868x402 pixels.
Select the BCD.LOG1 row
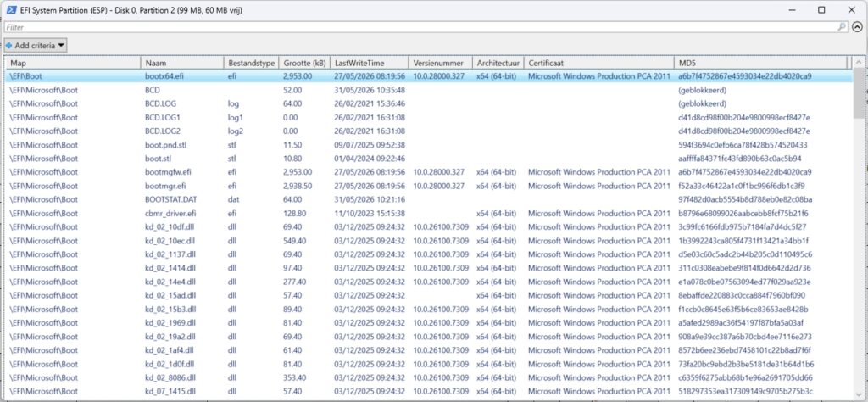coord(429,117)
